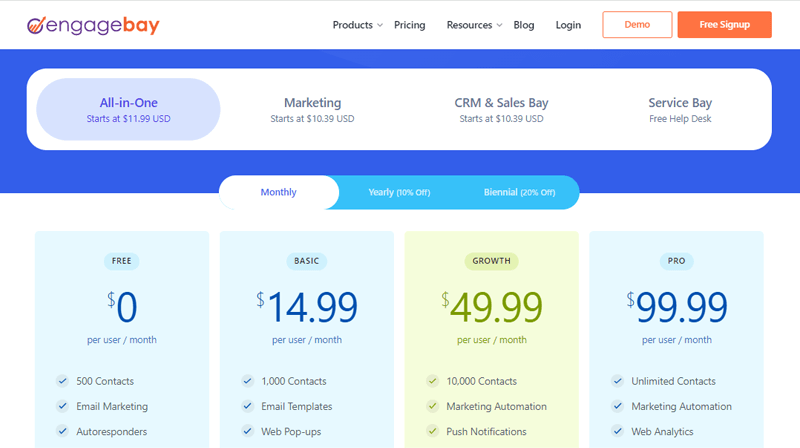Choose the Monthly billing option

coord(279,192)
